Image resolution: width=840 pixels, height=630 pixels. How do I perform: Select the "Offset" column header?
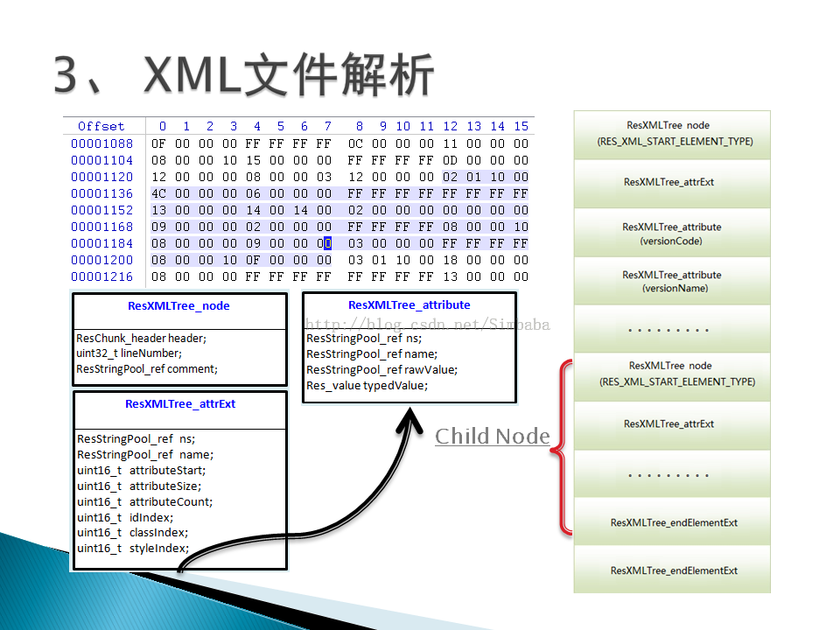[101, 126]
